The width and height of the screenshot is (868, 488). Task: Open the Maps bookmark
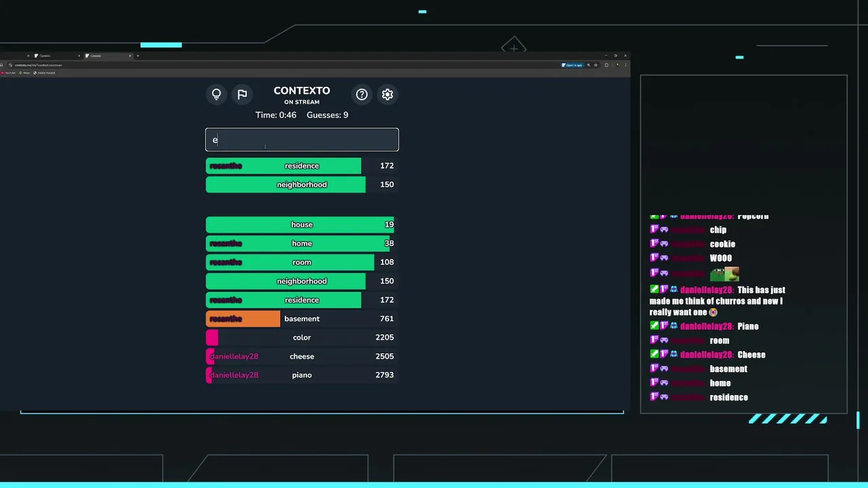[x=24, y=73]
